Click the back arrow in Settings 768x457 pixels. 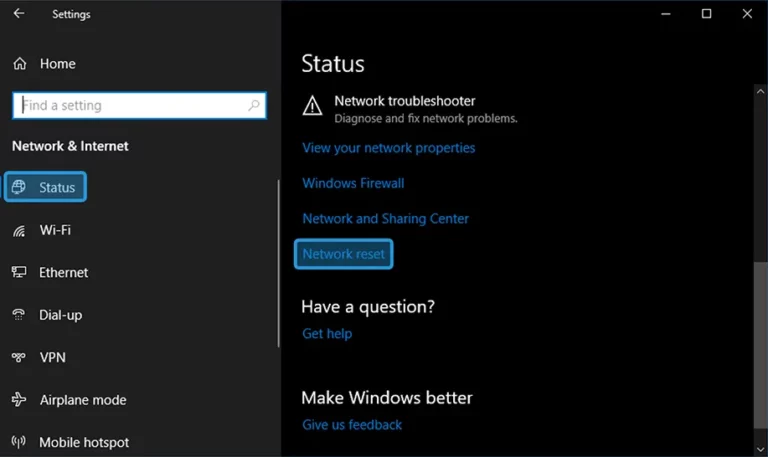[x=19, y=13]
